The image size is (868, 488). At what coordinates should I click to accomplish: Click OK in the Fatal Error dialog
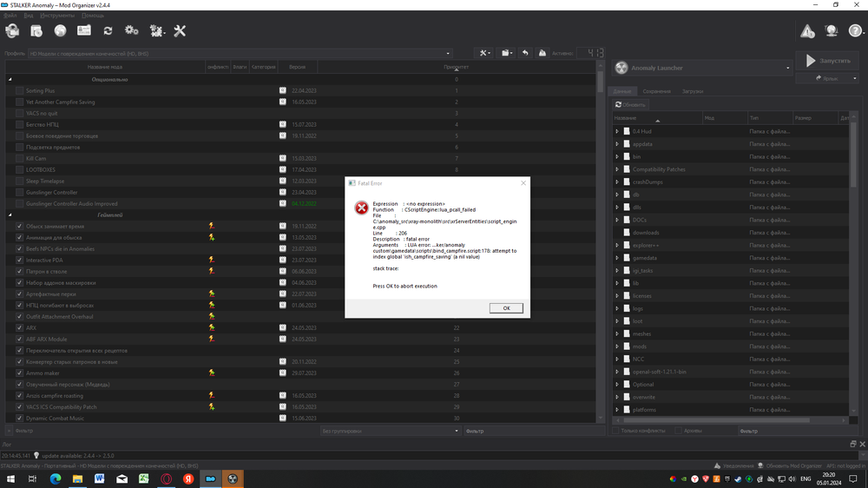(x=506, y=308)
